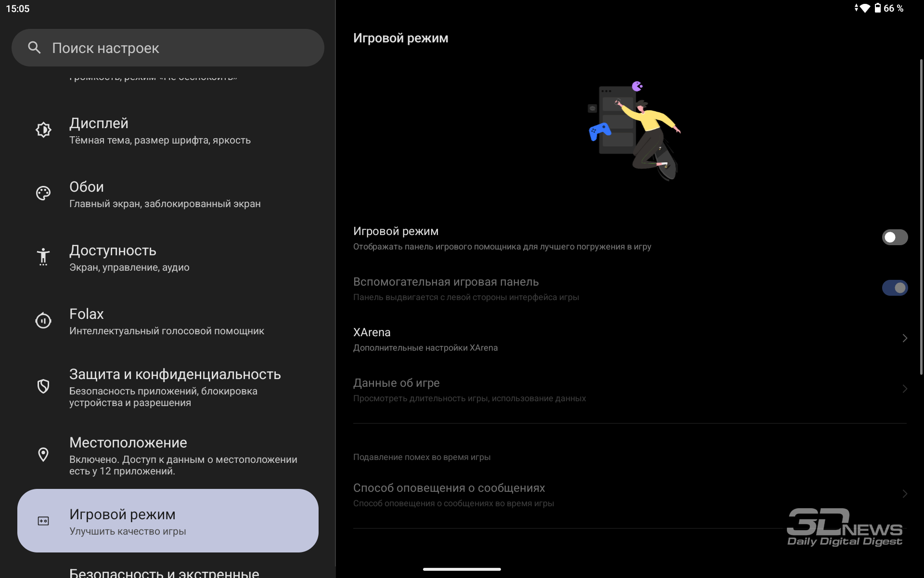The height and width of the screenshot is (578, 924).
Task: Click the Folax voice assistant icon
Action: pos(43,320)
